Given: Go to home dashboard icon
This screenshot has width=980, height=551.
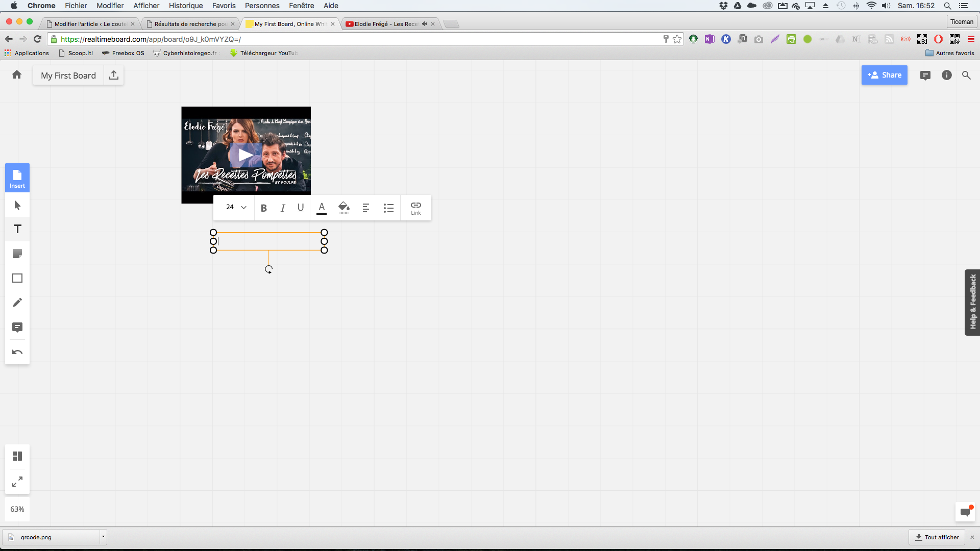Looking at the screenshot, I should tap(17, 75).
